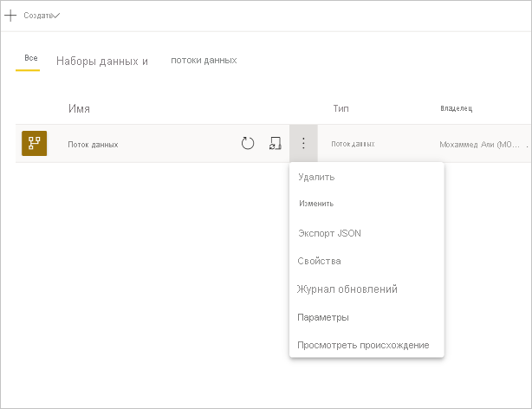
Task: Click the three-dot more options button
Action: click(303, 143)
